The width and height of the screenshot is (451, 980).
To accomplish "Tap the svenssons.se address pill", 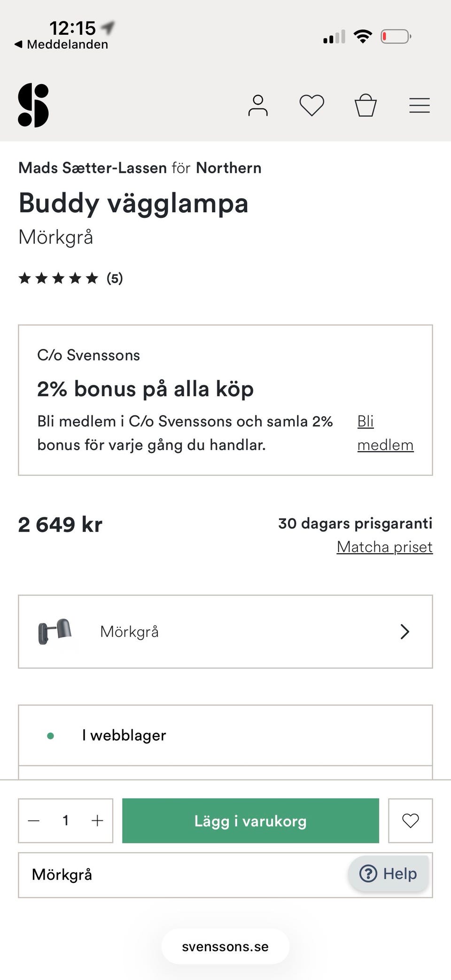I will (225, 947).
